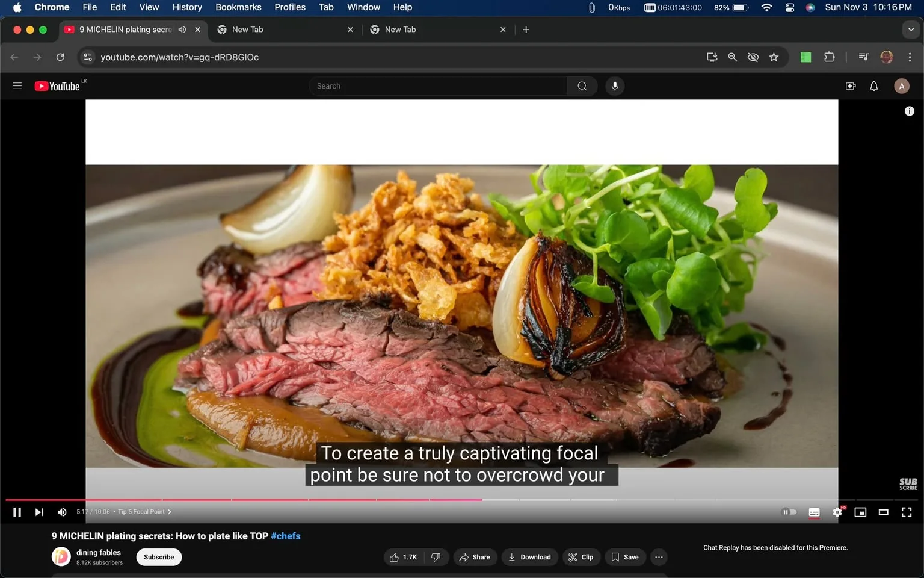Expand the tab search dropdown
This screenshot has height=578, width=924.
click(x=911, y=30)
